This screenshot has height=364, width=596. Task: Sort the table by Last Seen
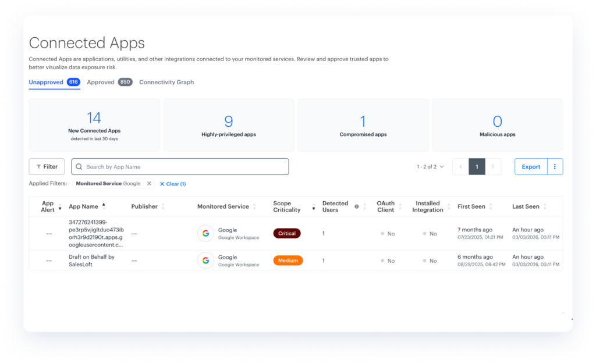pos(545,206)
